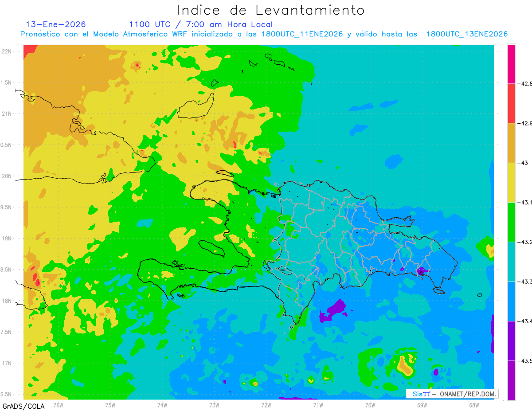Click the red legend swatch between -42.8 and -42.9
Image resolution: width=532 pixels, height=411 pixels.
point(511,103)
